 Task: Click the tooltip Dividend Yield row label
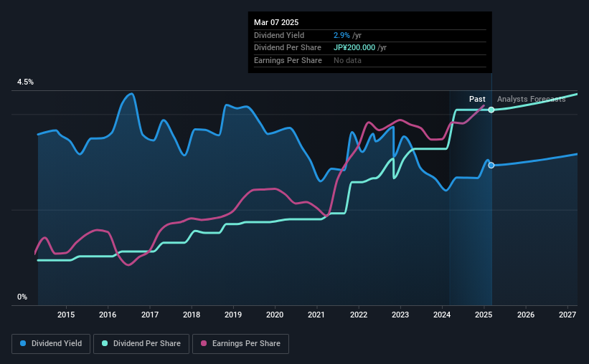coord(279,35)
